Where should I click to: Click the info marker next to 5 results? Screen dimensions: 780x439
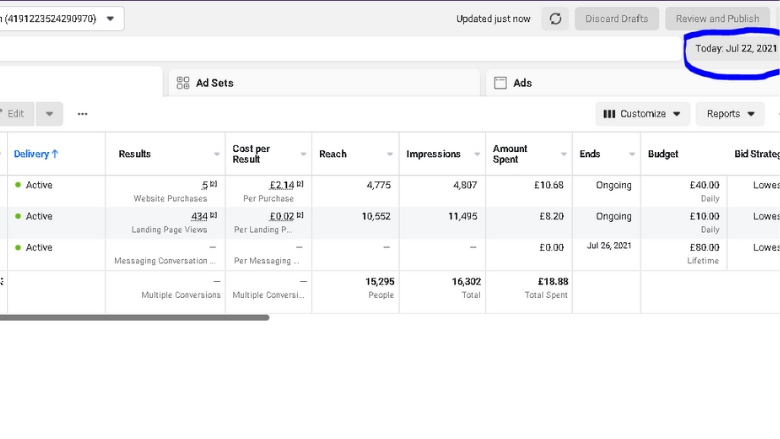213,184
